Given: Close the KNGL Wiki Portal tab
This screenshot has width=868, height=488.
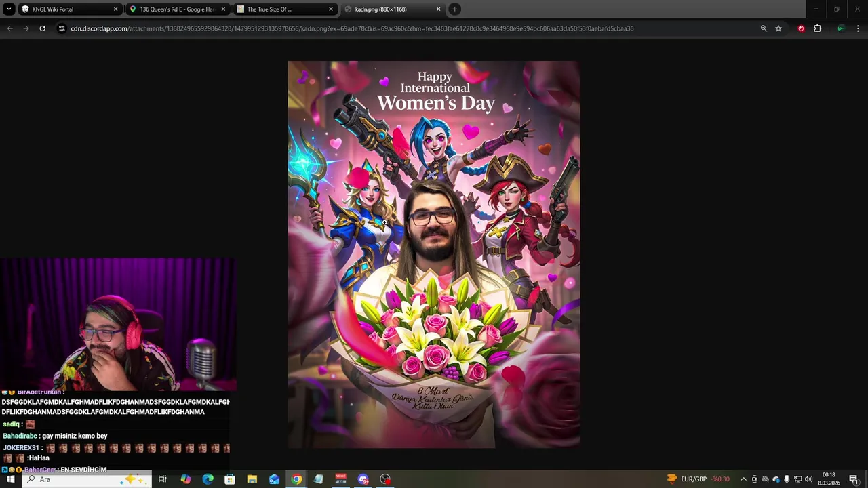Looking at the screenshot, I should [x=115, y=9].
